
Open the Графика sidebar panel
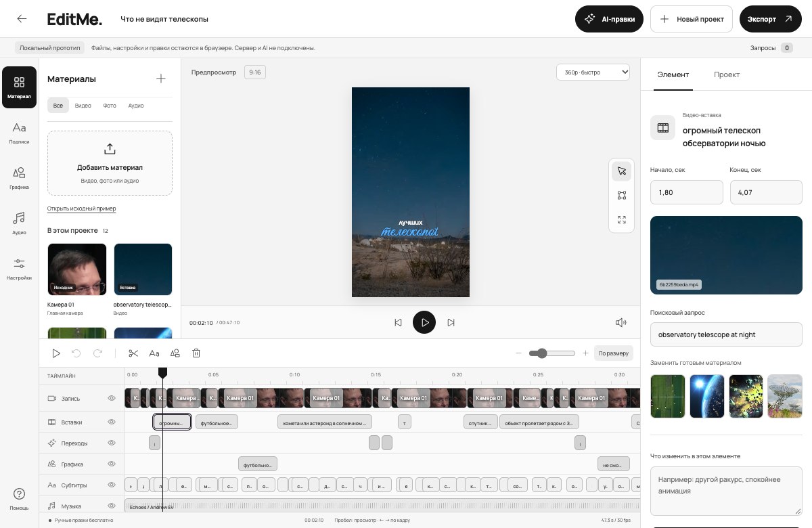(x=19, y=178)
